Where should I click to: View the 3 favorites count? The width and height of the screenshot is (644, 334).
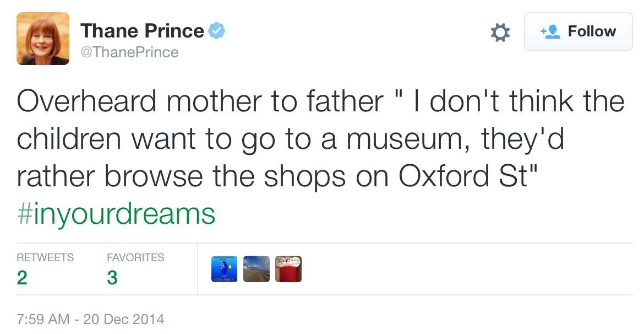(112, 278)
